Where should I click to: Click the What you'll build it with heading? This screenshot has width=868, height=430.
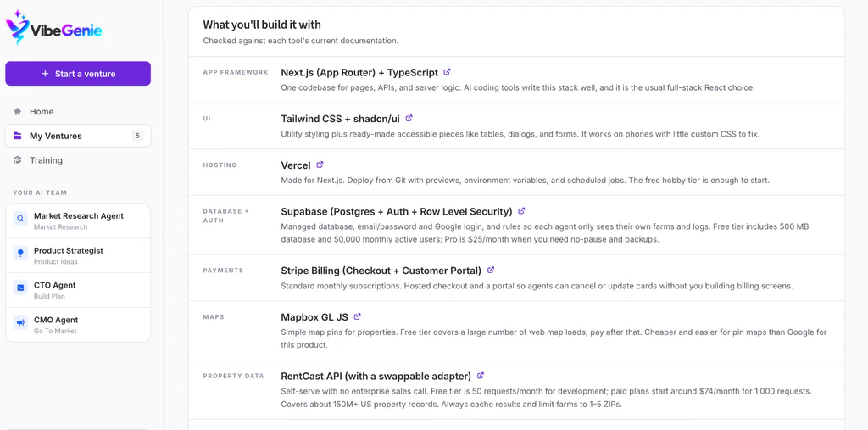[262, 25]
